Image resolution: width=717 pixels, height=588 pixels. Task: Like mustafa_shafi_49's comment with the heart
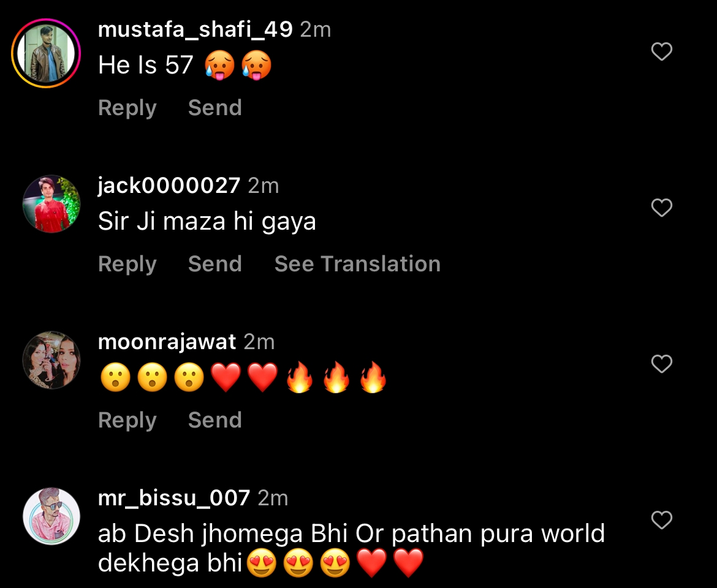pos(662,51)
